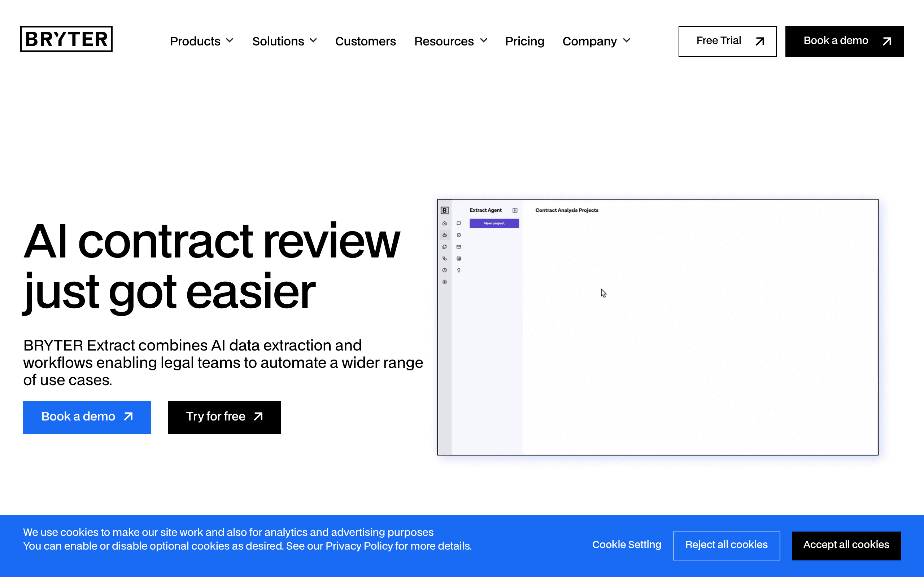The height and width of the screenshot is (577, 924).
Task: Click the blue Book a demo button
Action: pos(87,417)
